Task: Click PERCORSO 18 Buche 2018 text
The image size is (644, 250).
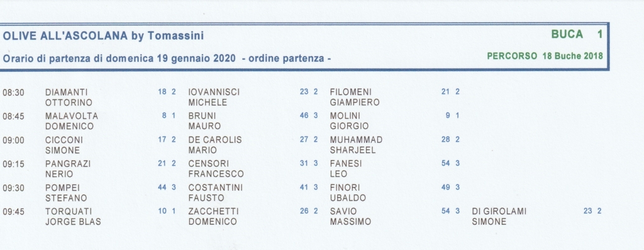Action: coord(545,56)
